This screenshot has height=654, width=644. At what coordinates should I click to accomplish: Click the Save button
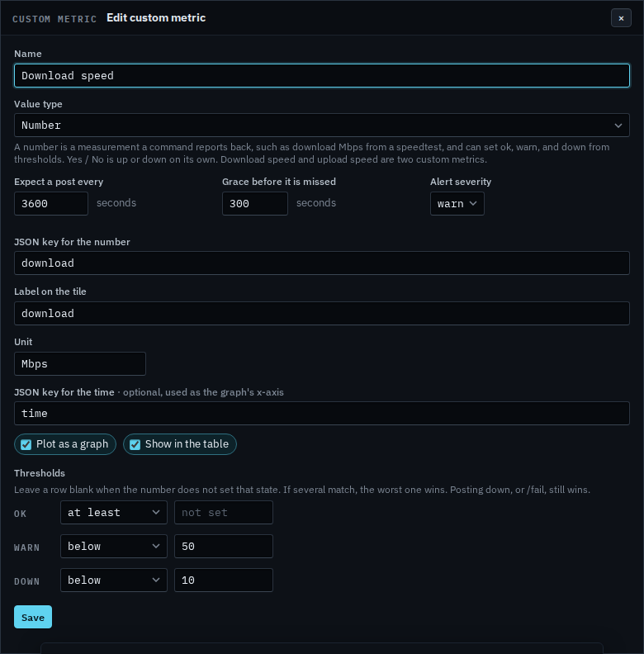coord(33,617)
